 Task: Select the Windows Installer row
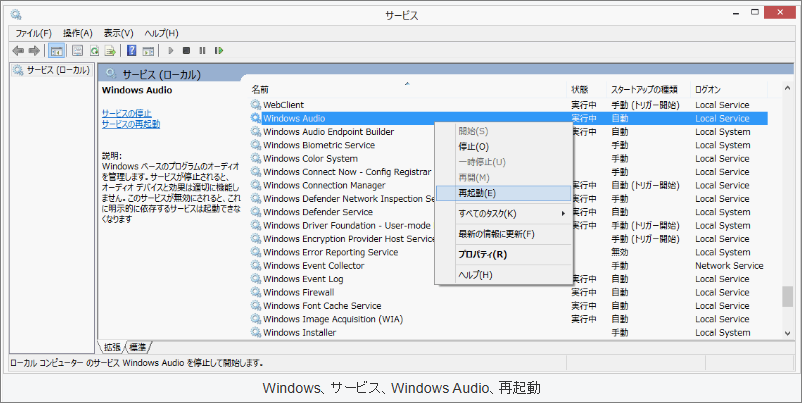509,332
